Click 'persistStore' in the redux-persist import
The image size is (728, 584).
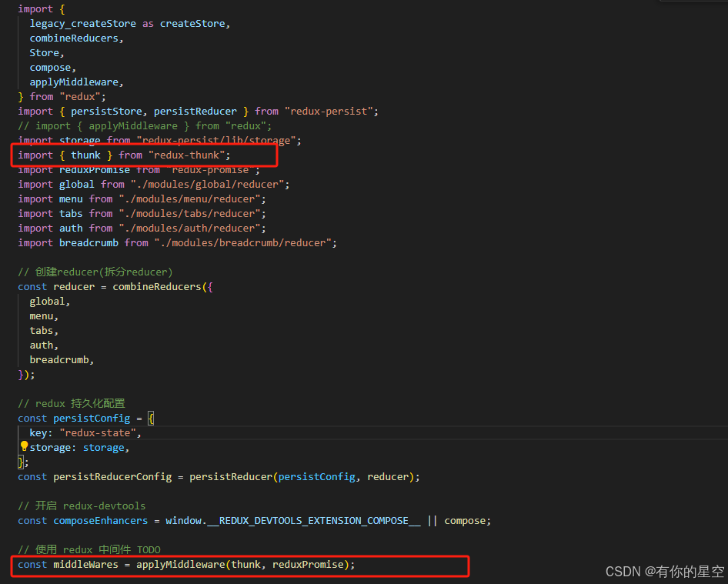tap(106, 112)
